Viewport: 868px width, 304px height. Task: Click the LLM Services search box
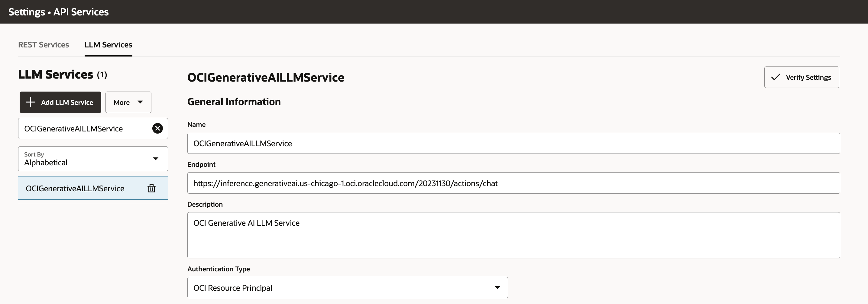(84, 128)
